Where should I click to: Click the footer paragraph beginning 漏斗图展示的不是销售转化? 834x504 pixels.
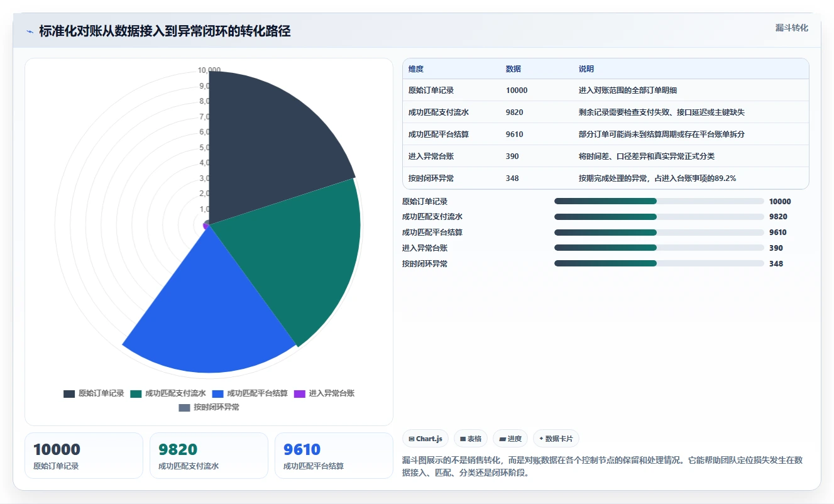(x=603, y=466)
